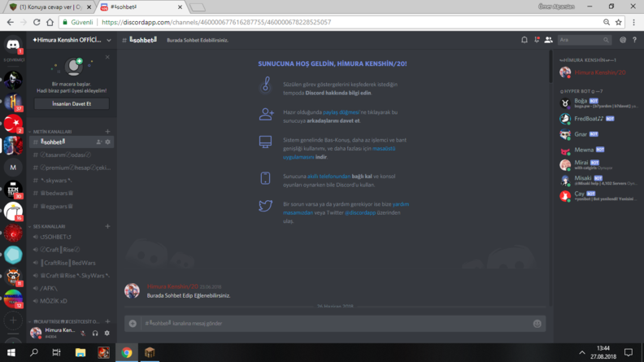Open Chrome zoom magnifier in address bar
This screenshot has width=644, height=362.
pyautogui.click(x=607, y=22)
